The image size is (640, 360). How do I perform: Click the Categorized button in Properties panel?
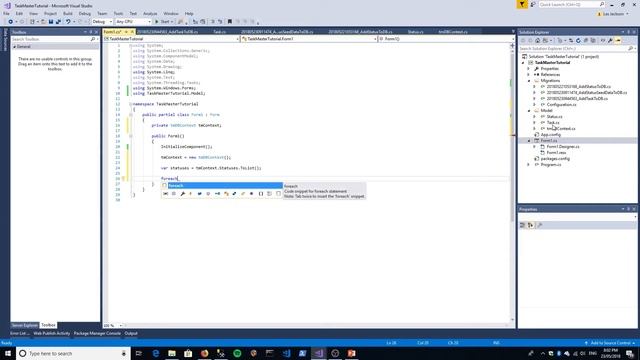click(522, 225)
